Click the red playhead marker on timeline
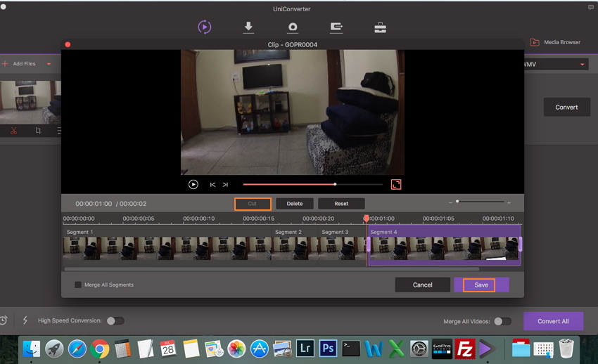The width and height of the screenshot is (598, 364). 367,219
